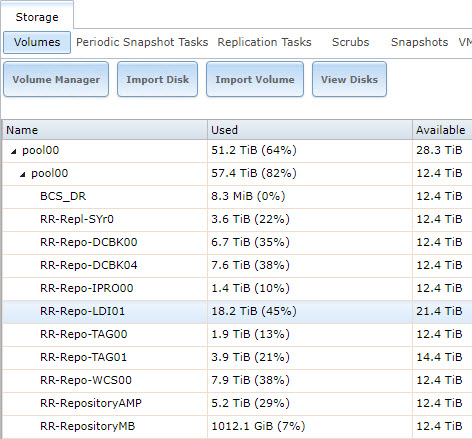The width and height of the screenshot is (472, 439).
Task: Click the 21.4 TiB available value
Action: pos(439,311)
